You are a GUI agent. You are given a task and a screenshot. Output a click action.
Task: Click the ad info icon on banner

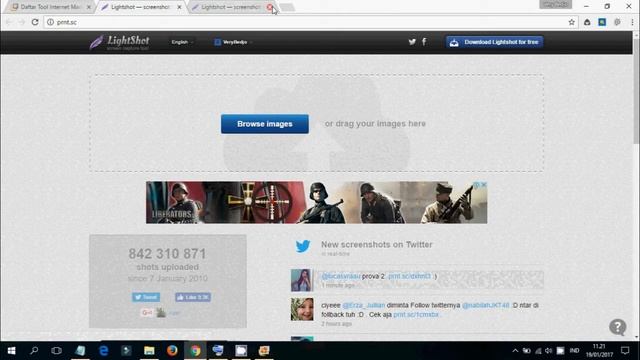[477, 185]
